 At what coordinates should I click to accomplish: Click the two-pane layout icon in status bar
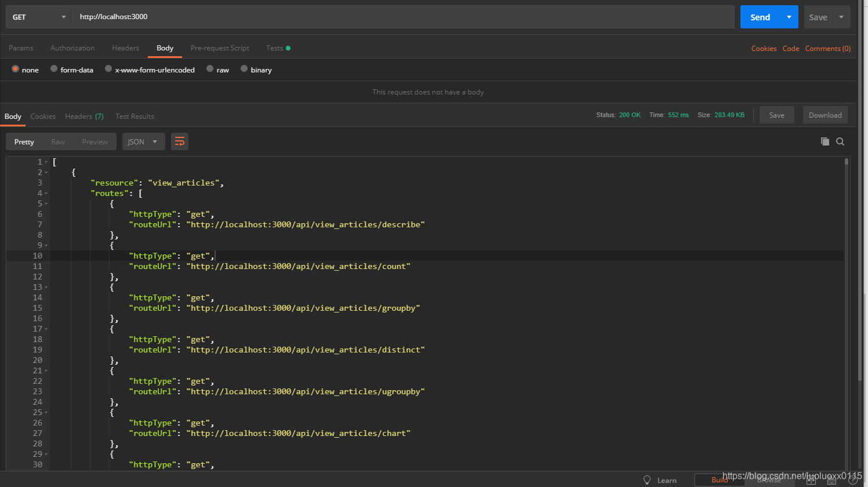pos(811,481)
